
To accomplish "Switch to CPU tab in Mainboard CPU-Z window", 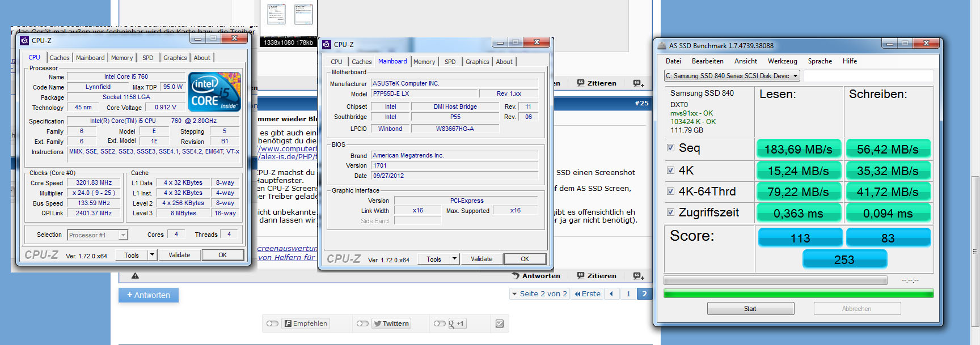I will (x=336, y=62).
